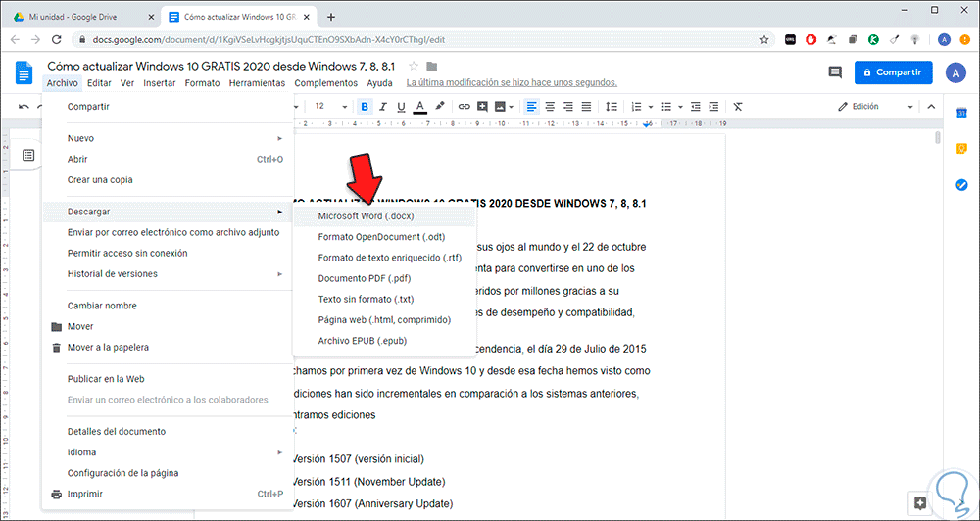Expand image options dropdown arrow

coord(512,107)
